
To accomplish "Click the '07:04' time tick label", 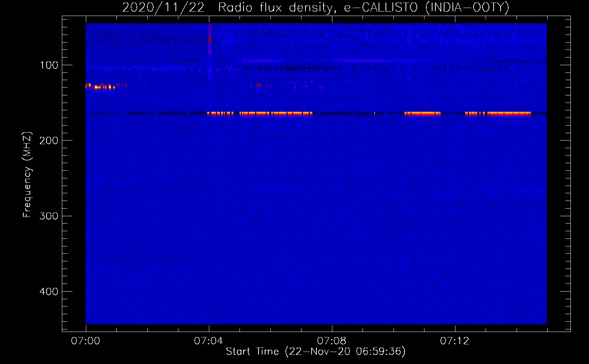I will pos(209,341).
